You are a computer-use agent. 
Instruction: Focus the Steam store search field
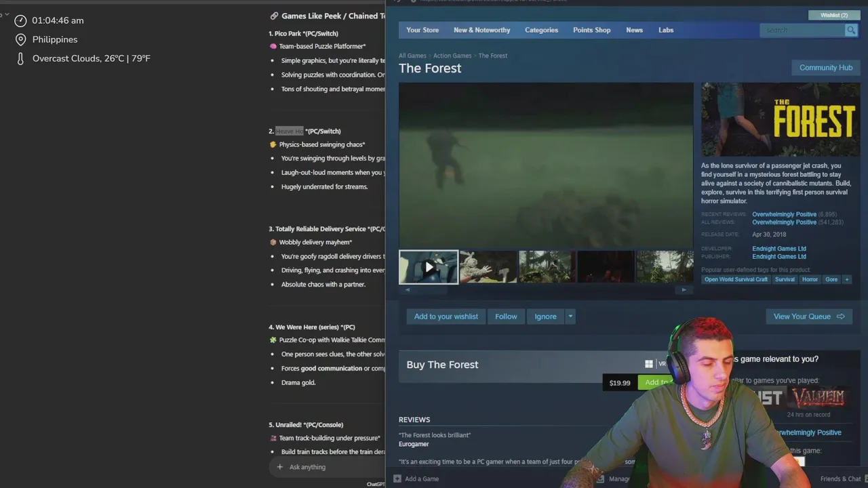pyautogui.click(x=802, y=30)
